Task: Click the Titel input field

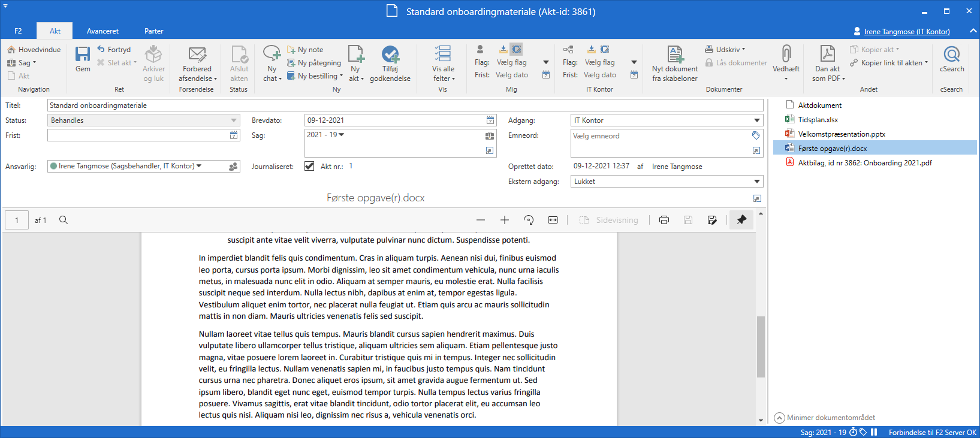Action: pos(405,105)
